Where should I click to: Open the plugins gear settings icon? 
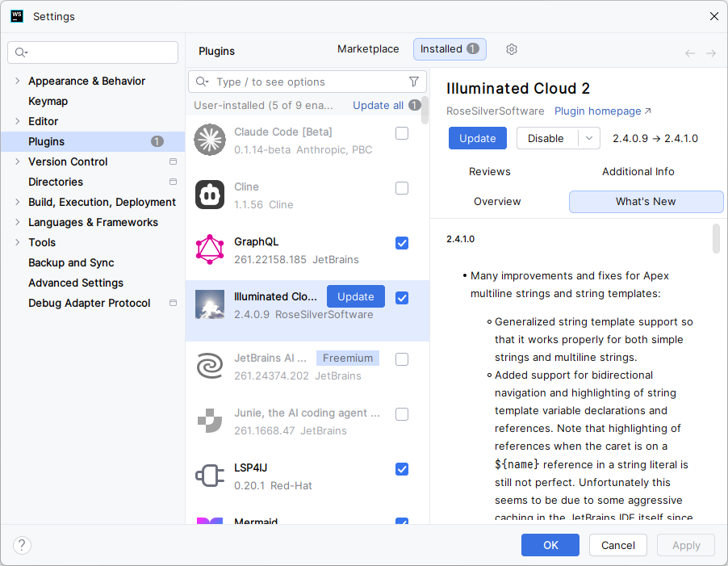tap(511, 49)
